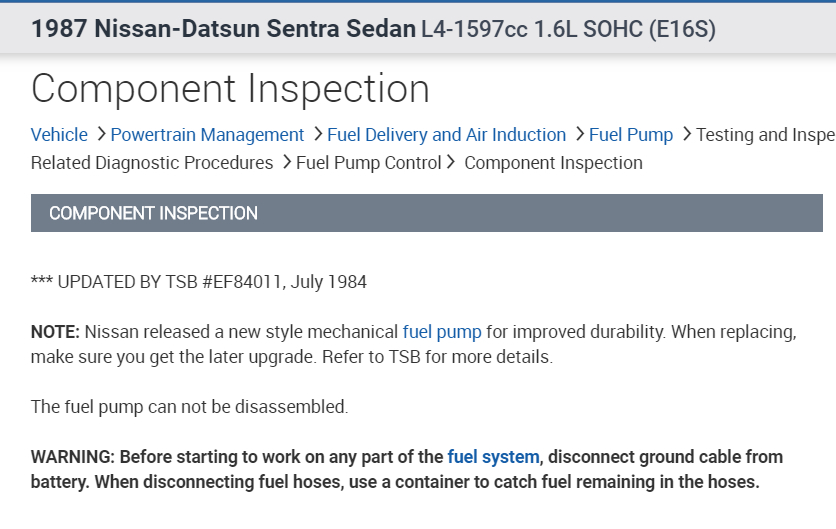Click the chevron before Fuel Delivery and Air Induction
The width and height of the screenshot is (836, 529).
[x=316, y=134]
